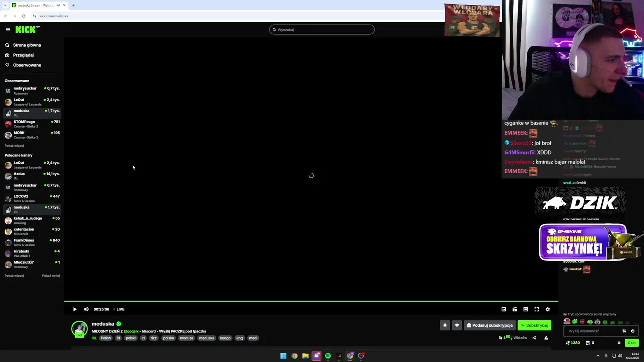
Task: Open FrankDimes recommended channel
Action: click(x=32, y=242)
